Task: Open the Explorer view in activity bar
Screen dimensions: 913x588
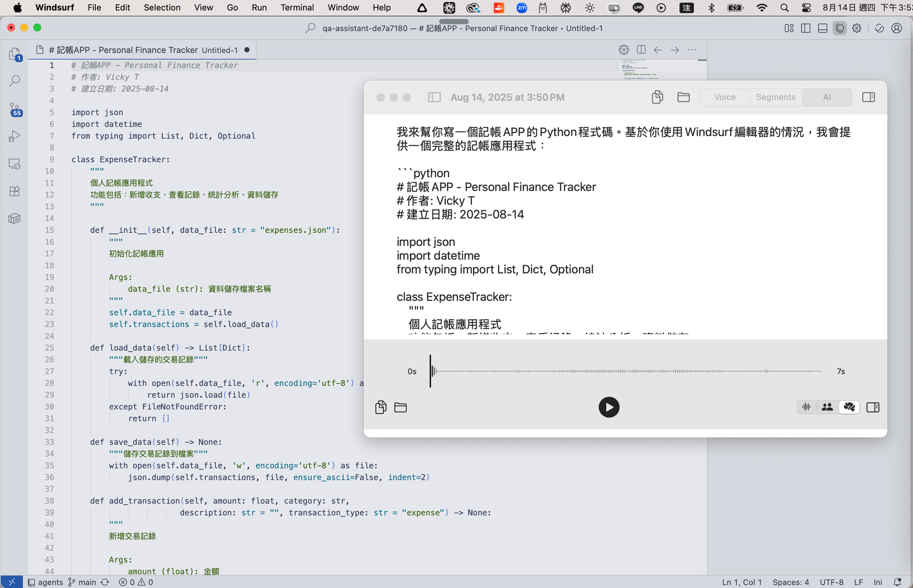Action: coord(15,54)
